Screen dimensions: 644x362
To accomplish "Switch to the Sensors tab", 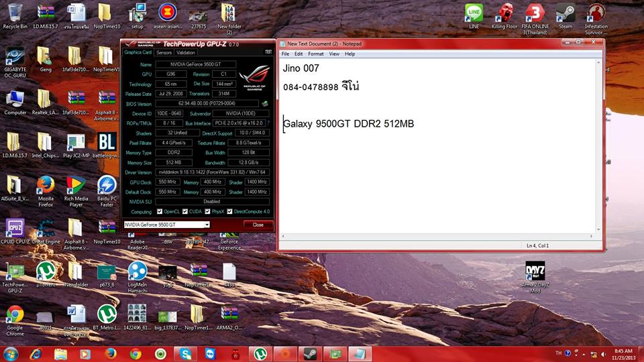I will (x=164, y=52).
